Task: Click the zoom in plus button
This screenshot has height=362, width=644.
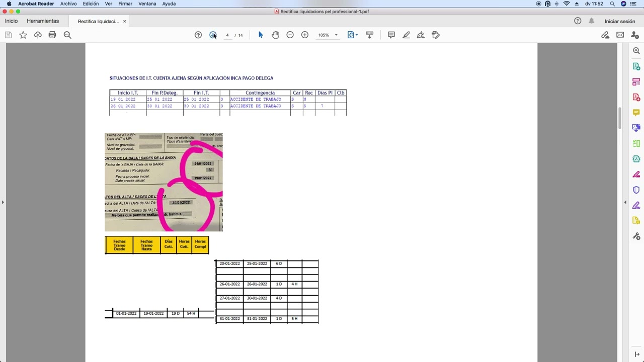Action: (x=304, y=35)
